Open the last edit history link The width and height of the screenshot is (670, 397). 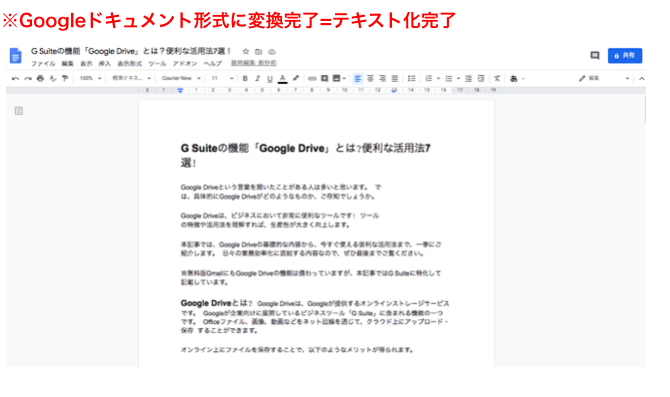[253, 63]
